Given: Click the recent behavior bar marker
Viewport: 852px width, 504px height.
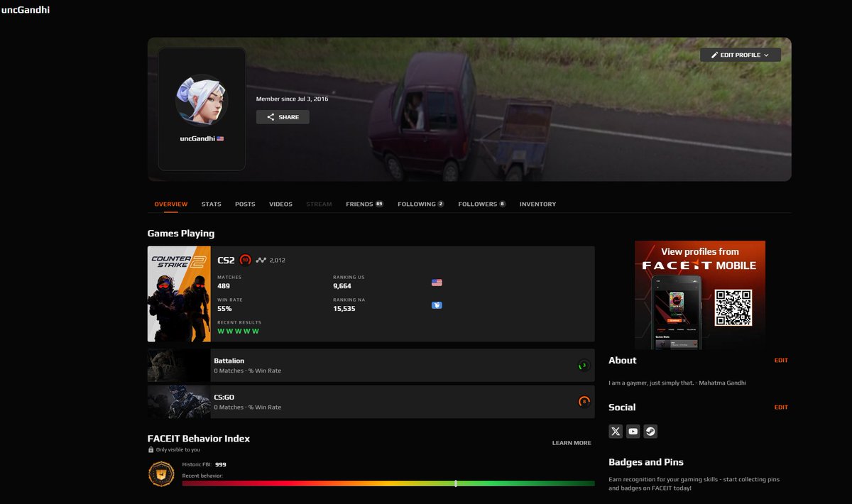Looking at the screenshot, I should click(456, 483).
